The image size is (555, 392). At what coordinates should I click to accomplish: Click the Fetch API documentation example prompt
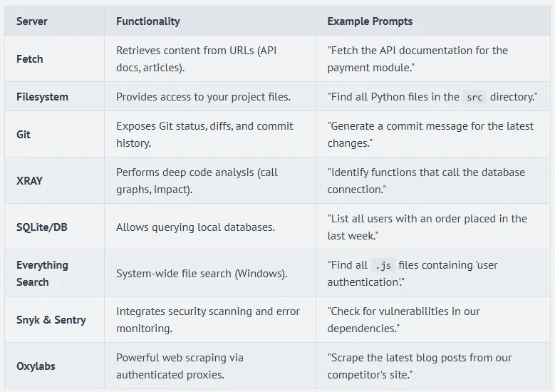tap(417, 59)
